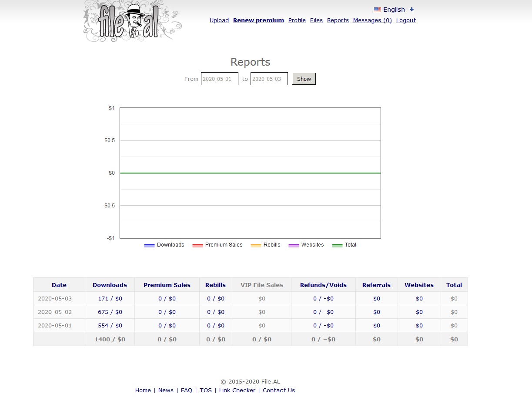
Task: Toggle Websites series in chart legend
Action: pos(306,245)
